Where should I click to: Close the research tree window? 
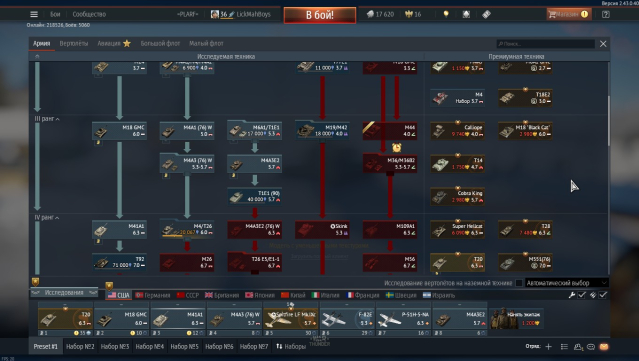coord(603,44)
